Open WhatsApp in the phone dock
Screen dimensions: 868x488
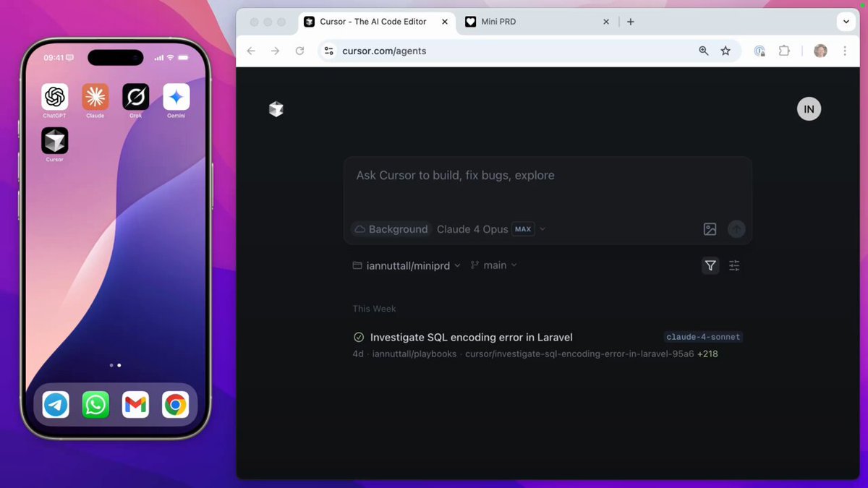coord(95,405)
